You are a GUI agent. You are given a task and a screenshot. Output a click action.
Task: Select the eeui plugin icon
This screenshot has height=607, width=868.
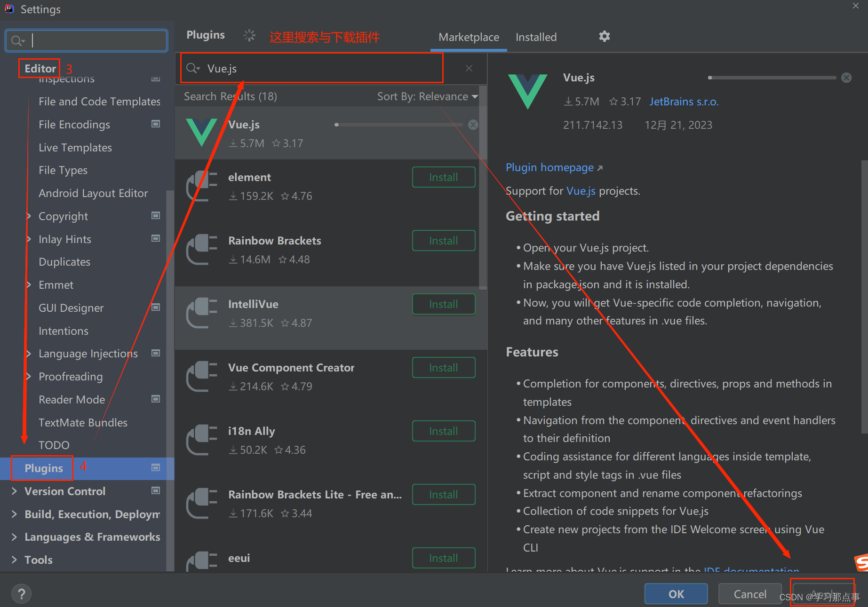(201, 561)
